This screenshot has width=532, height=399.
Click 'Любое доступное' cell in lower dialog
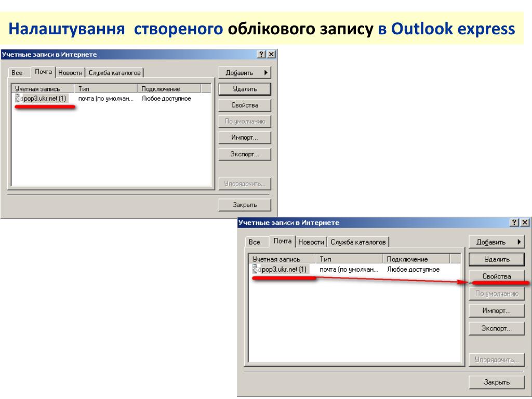coord(413,270)
